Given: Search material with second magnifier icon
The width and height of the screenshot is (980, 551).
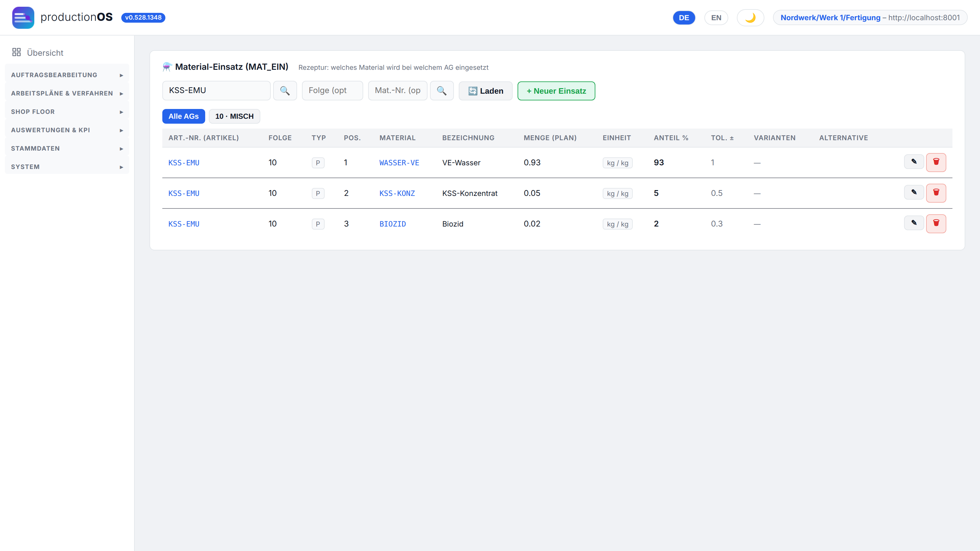Looking at the screenshot, I should click(x=441, y=91).
